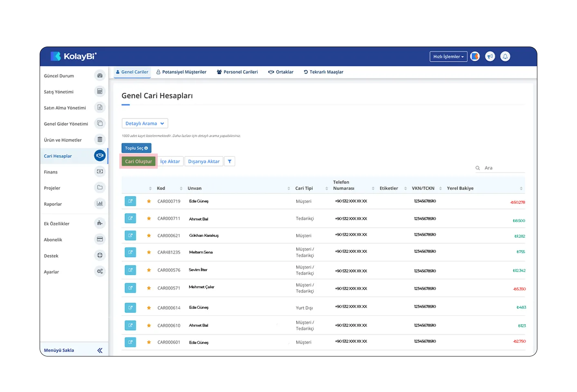Toggle favorite star for CAR000610
The width and height of the screenshot is (577, 392).
coord(149,325)
